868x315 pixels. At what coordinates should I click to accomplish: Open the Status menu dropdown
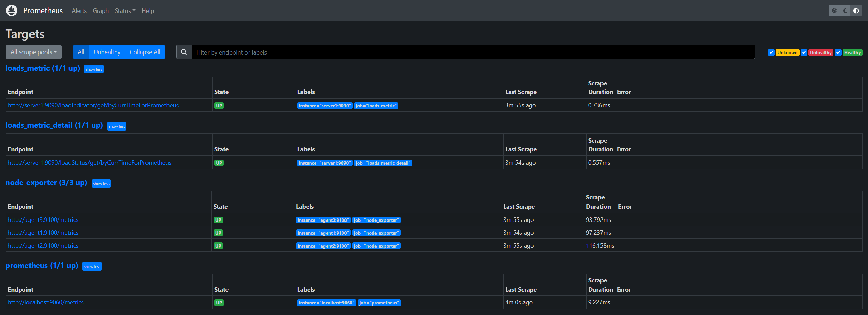pos(125,11)
